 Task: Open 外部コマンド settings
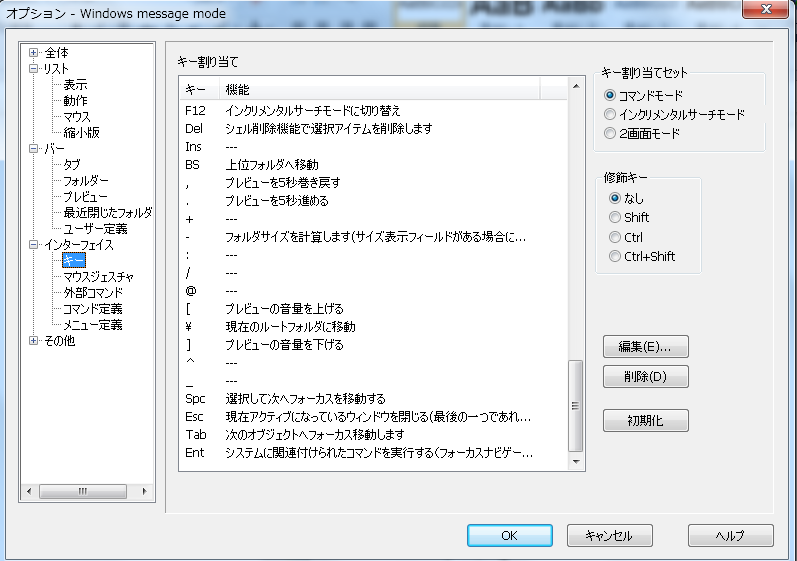[93, 293]
